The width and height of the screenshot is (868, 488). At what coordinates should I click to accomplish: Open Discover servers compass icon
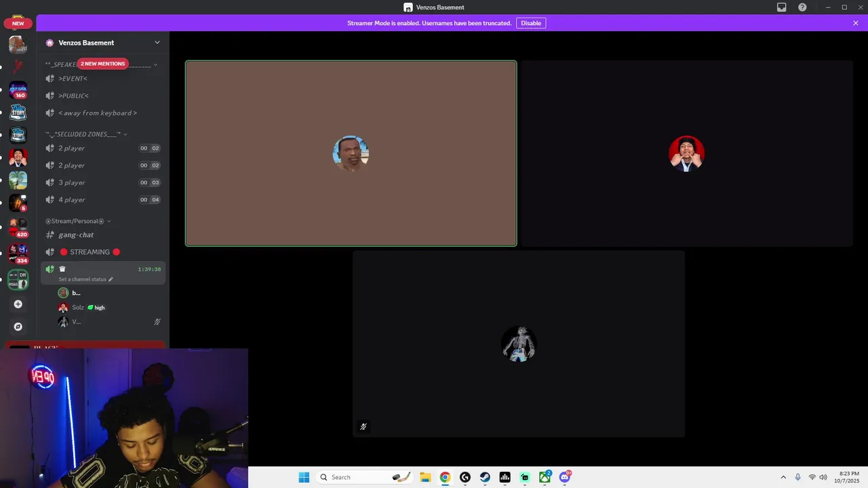[x=18, y=327]
